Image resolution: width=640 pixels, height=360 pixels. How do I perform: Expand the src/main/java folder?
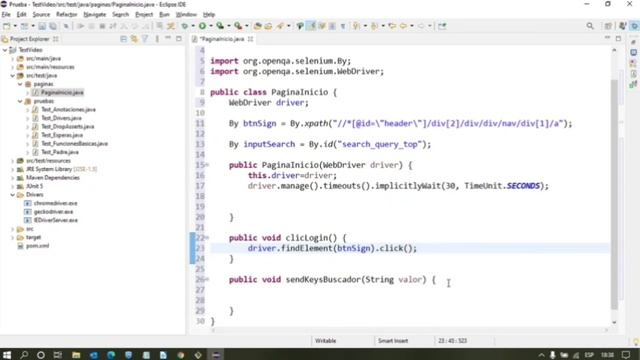click(x=12, y=58)
